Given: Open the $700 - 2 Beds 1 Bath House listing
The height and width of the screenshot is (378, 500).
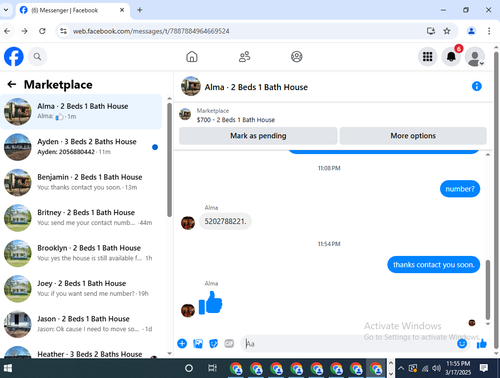Looking at the screenshot, I should point(236,120).
